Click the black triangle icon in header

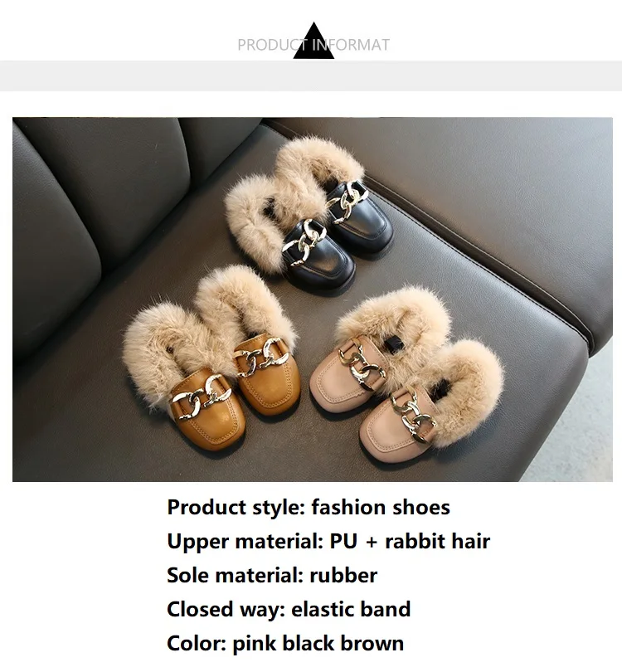pyautogui.click(x=313, y=41)
